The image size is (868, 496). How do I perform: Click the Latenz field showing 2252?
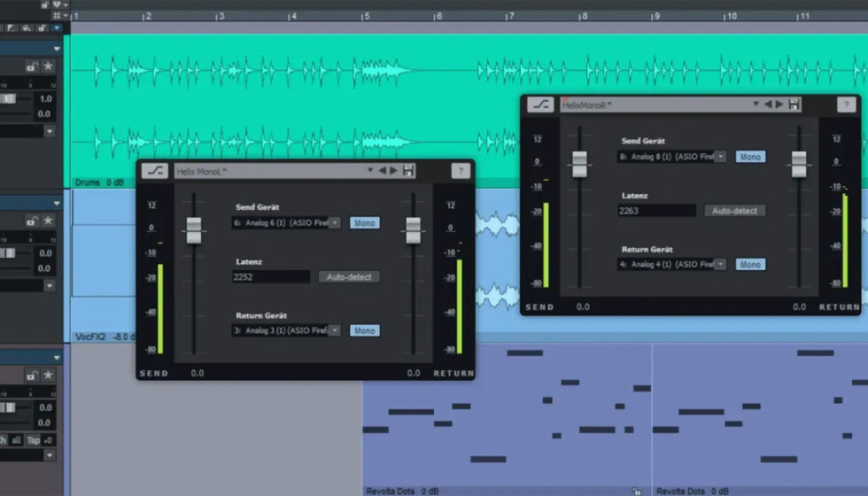click(x=270, y=277)
